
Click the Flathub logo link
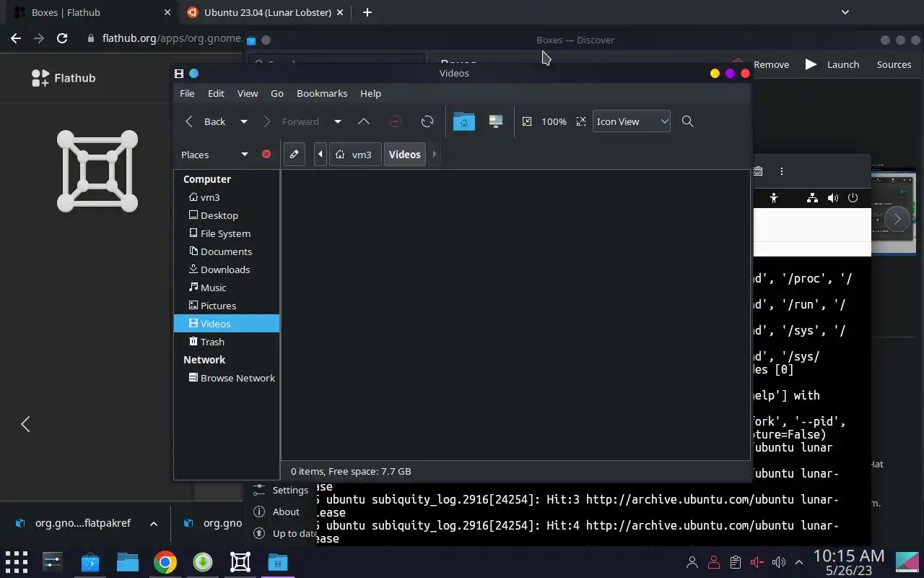[x=64, y=77]
